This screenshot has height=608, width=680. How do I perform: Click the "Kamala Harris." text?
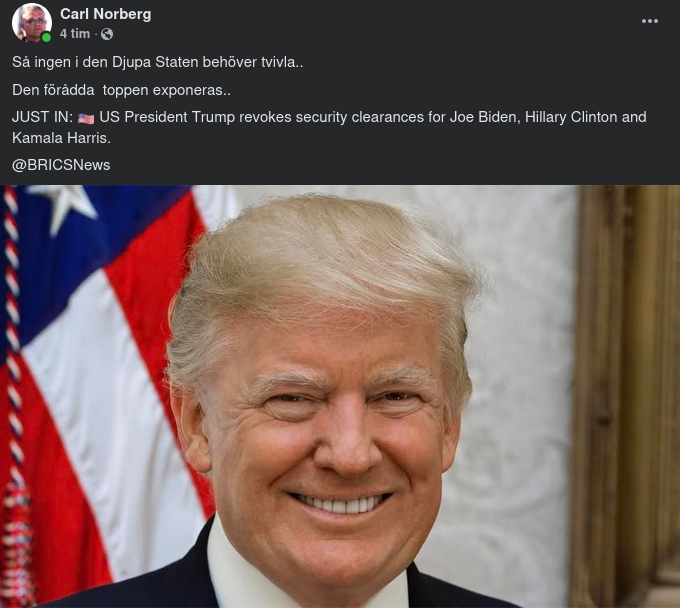click(x=61, y=138)
